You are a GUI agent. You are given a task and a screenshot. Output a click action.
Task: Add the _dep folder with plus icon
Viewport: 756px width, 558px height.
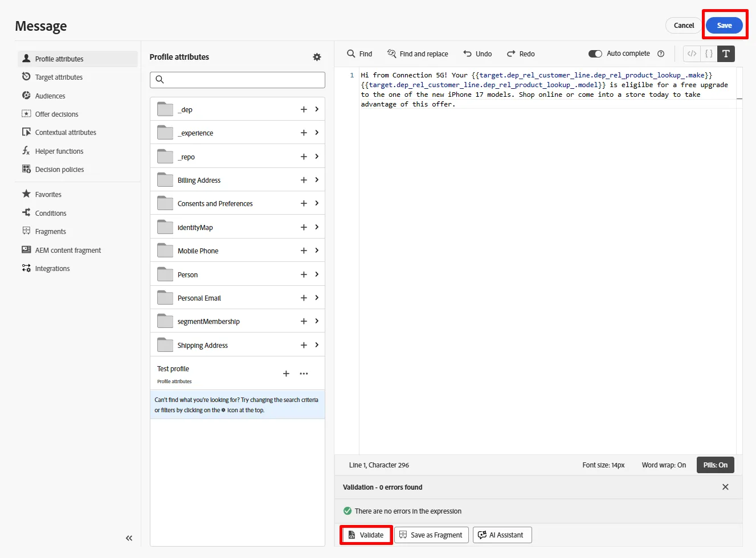tap(304, 109)
